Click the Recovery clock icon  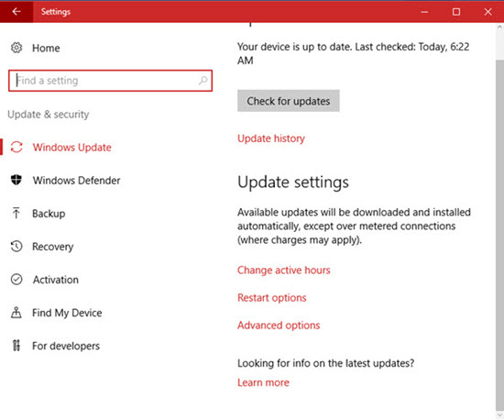click(x=16, y=247)
